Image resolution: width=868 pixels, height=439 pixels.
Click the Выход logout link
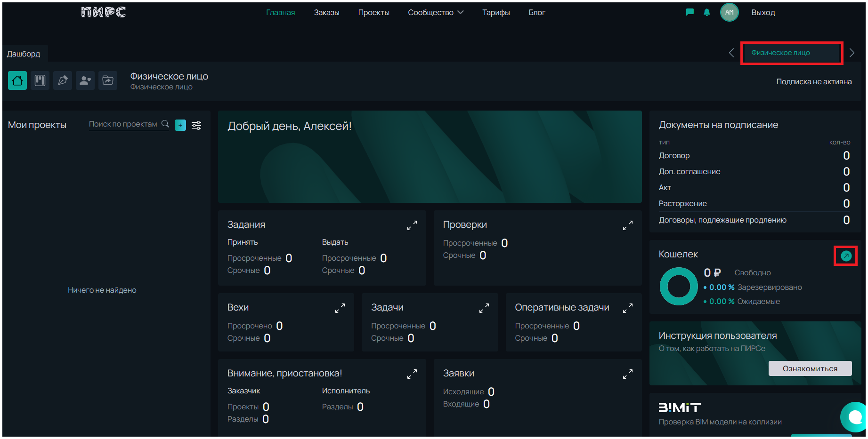point(763,12)
